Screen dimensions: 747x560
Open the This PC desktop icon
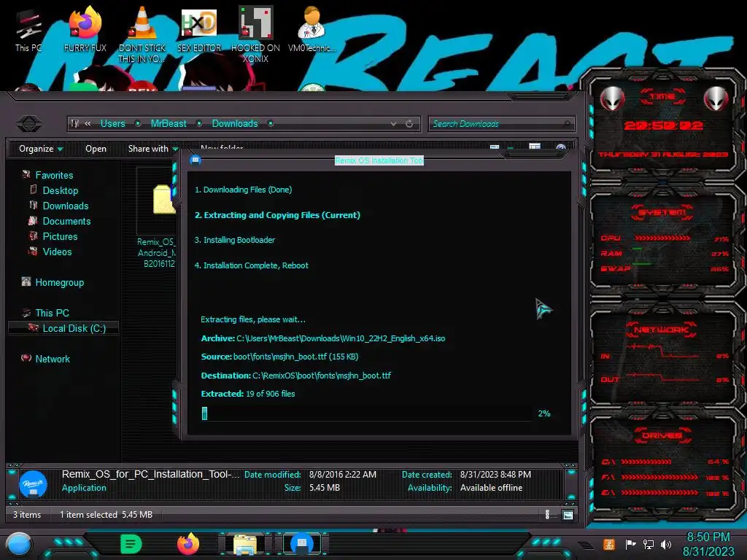[x=28, y=29]
